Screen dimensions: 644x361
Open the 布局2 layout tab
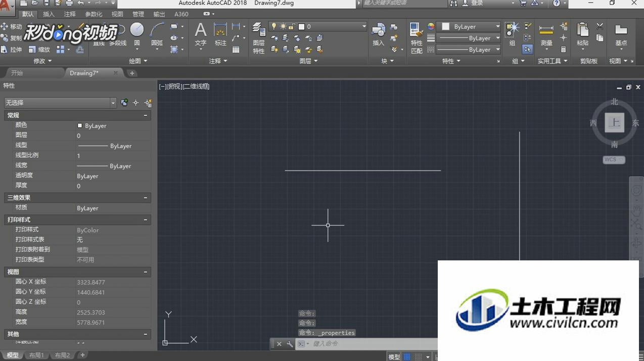click(x=63, y=355)
